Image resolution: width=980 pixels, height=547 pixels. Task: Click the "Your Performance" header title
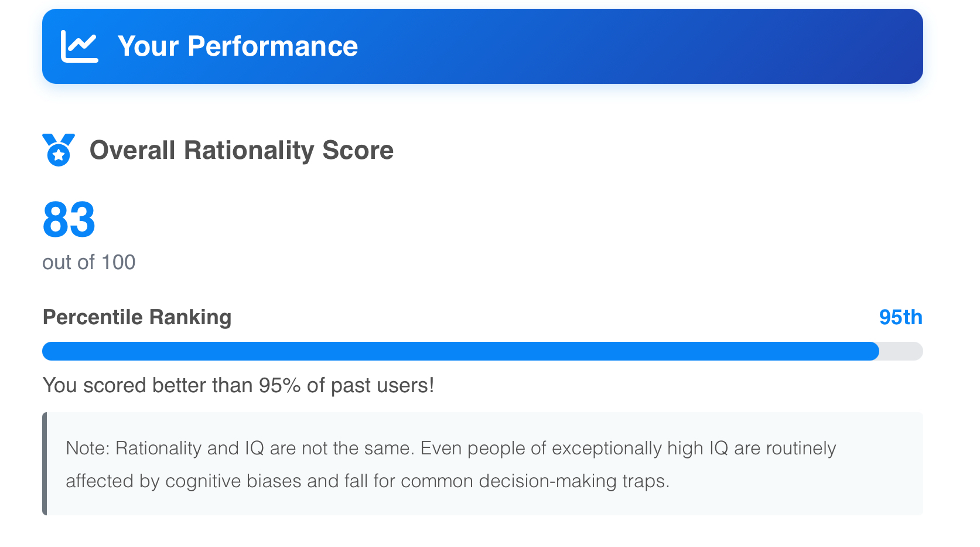pyautogui.click(x=237, y=46)
